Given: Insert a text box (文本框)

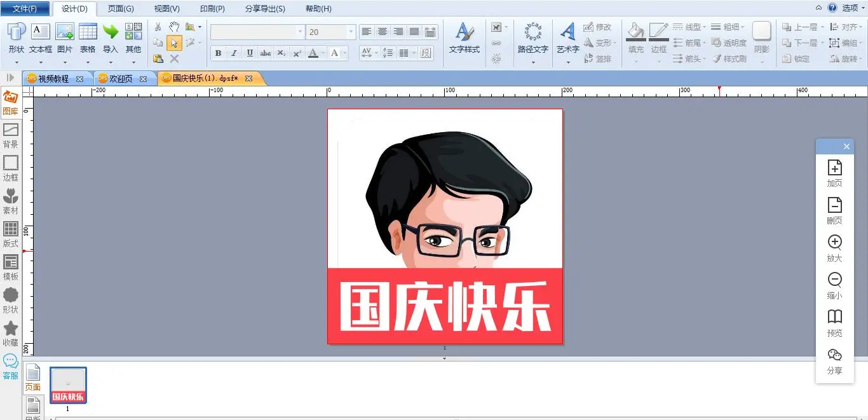Looking at the screenshot, I should pos(41,38).
